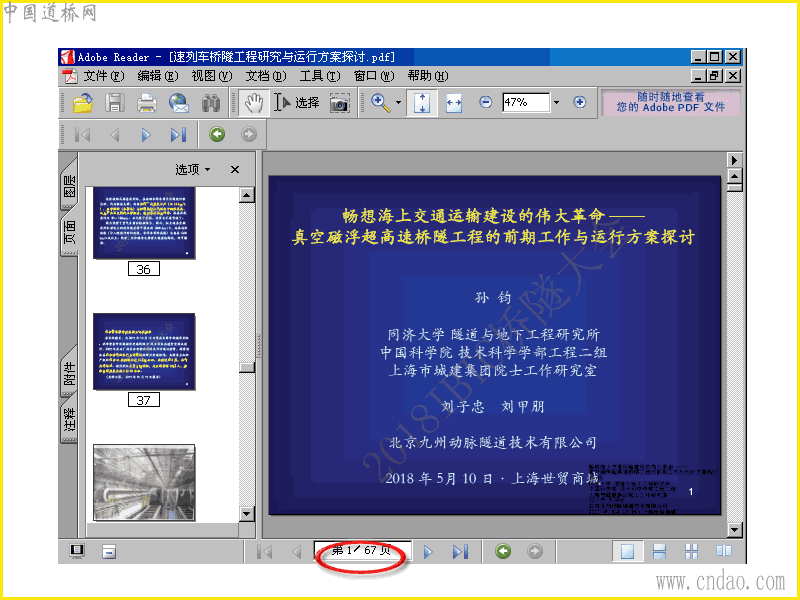
Task: Click the Save floppy disk icon
Action: tap(115, 103)
